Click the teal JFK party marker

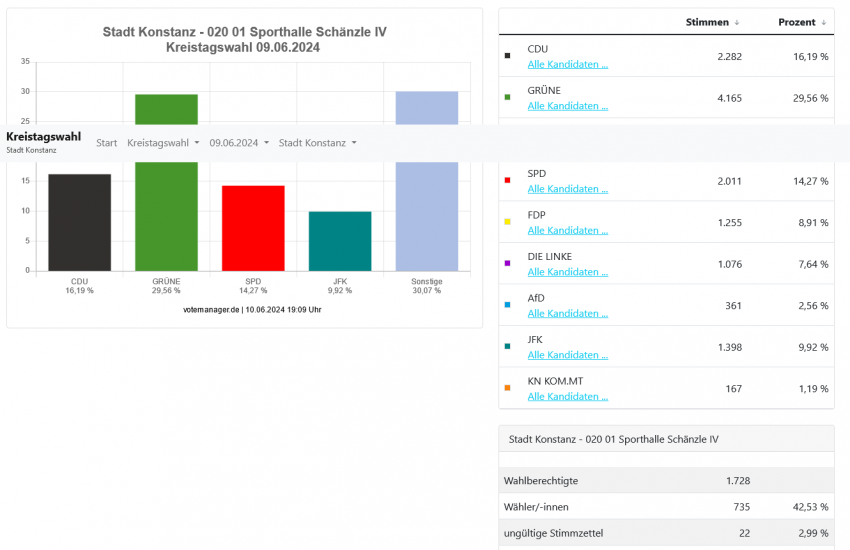pos(508,347)
